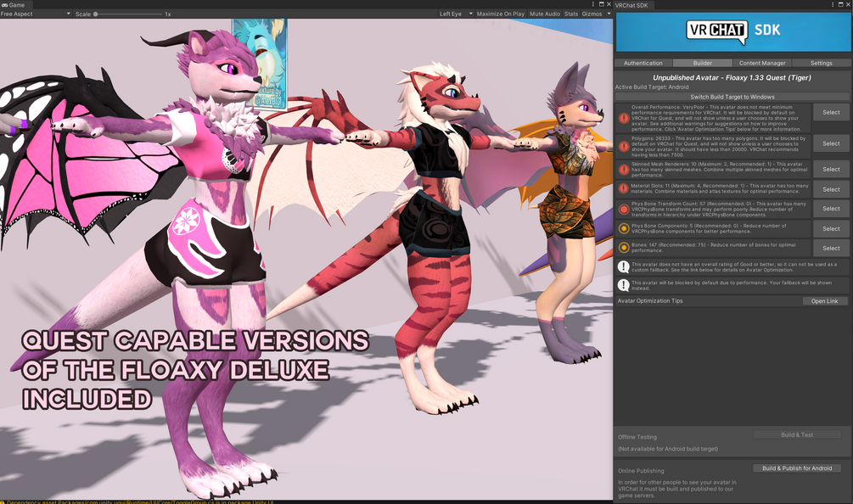Open the VRChat SDK panel three-dot options menu
The height and width of the screenshot is (504, 853).
(x=833, y=4)
